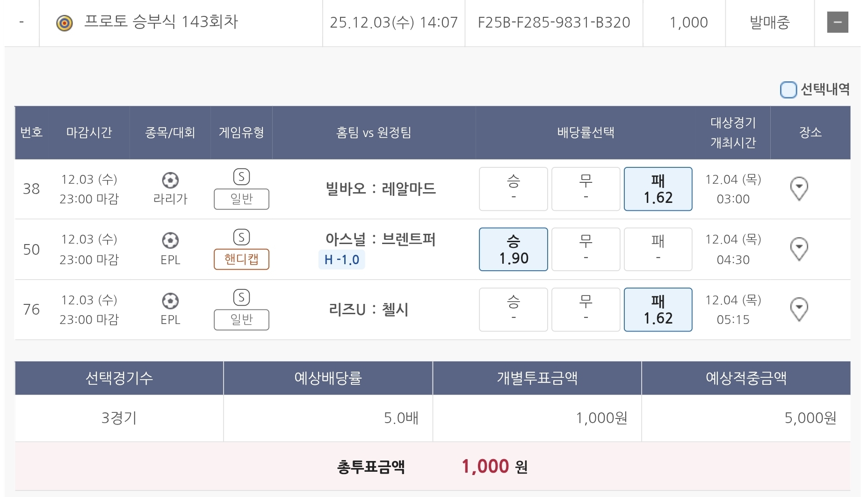
Task: Collapse the ticket details with minus button
Action: tap(837, 22)
